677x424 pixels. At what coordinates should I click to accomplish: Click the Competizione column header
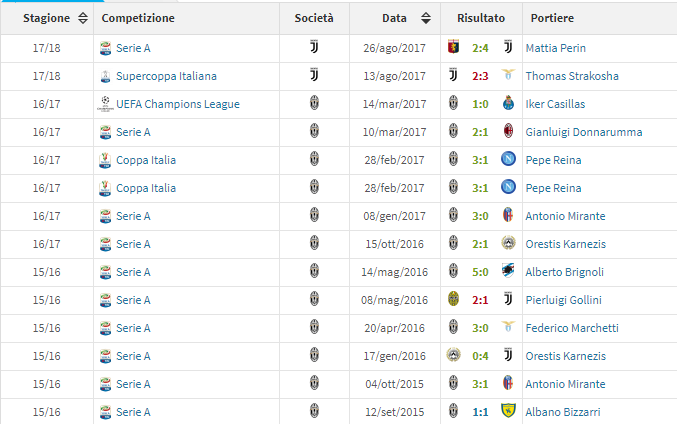pyautogui.click(x=138, y=18)
